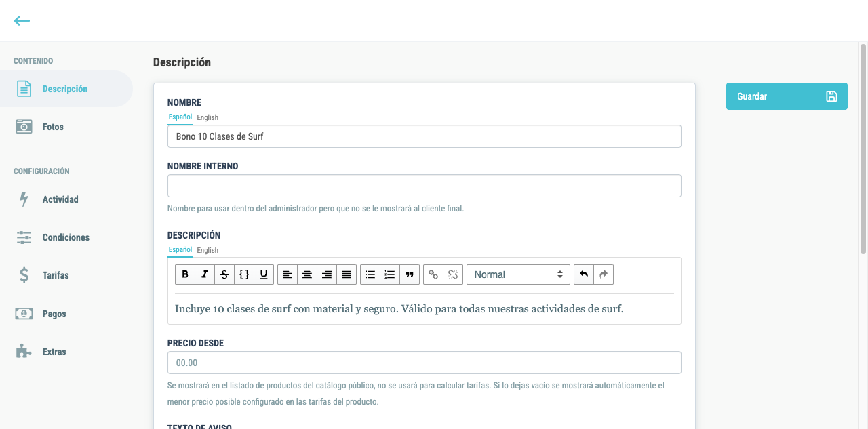Switch Nombre field to English tab

tap(208, 117)
